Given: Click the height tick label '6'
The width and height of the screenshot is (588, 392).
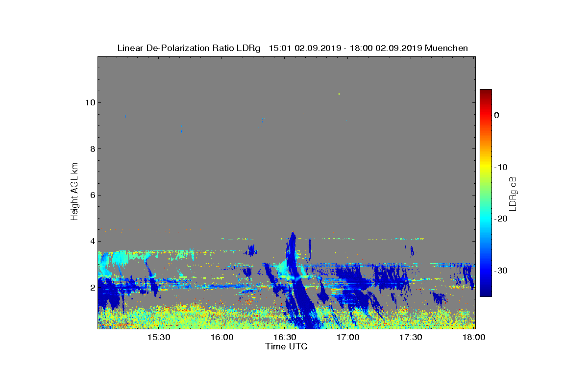Looking at the screenshot, I should 92,195.
